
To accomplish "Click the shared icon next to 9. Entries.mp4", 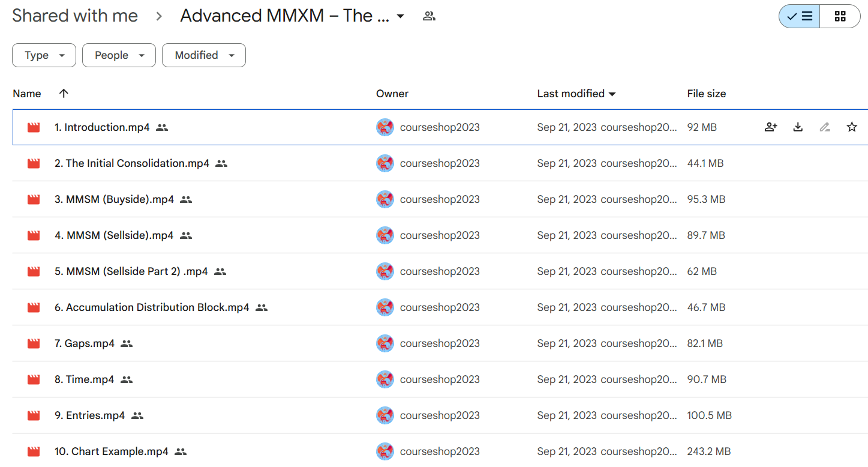I will [137, 415].
